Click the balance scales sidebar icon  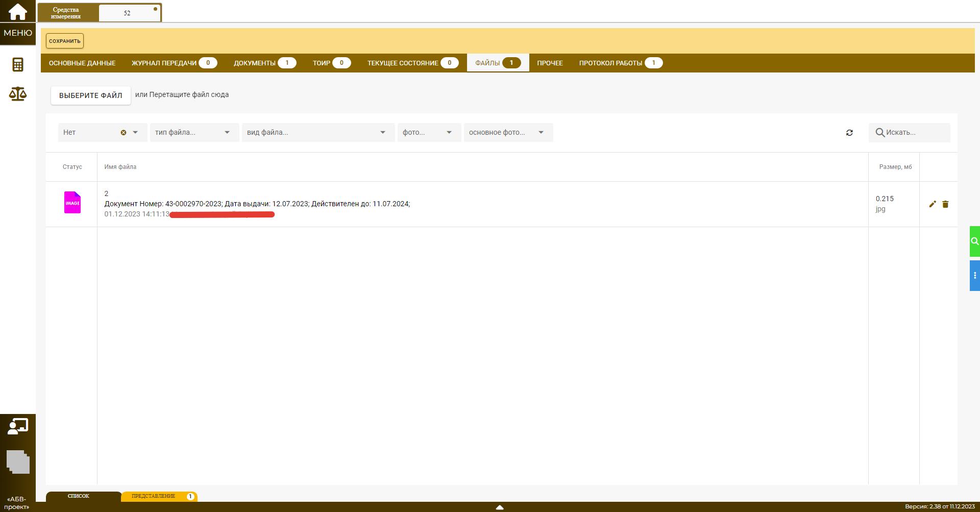click(x=18, y=94)
